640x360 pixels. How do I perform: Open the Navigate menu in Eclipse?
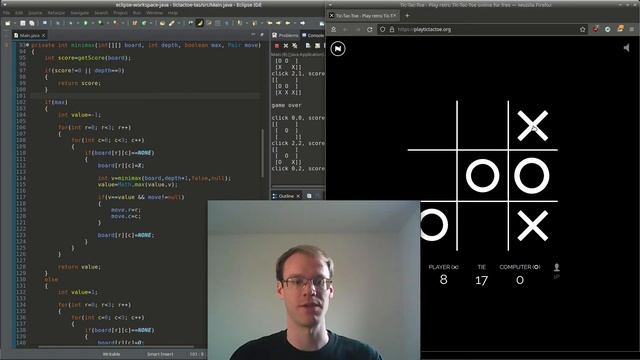80,13
